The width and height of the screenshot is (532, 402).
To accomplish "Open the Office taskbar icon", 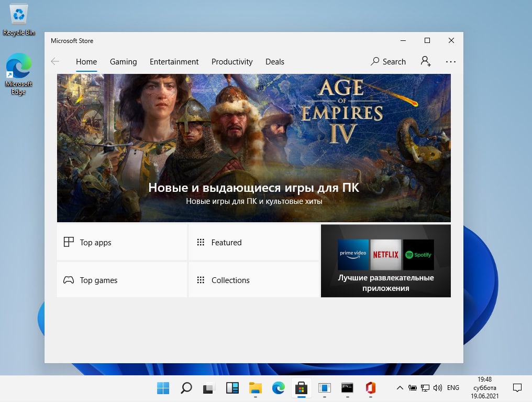I will point(371,388).
